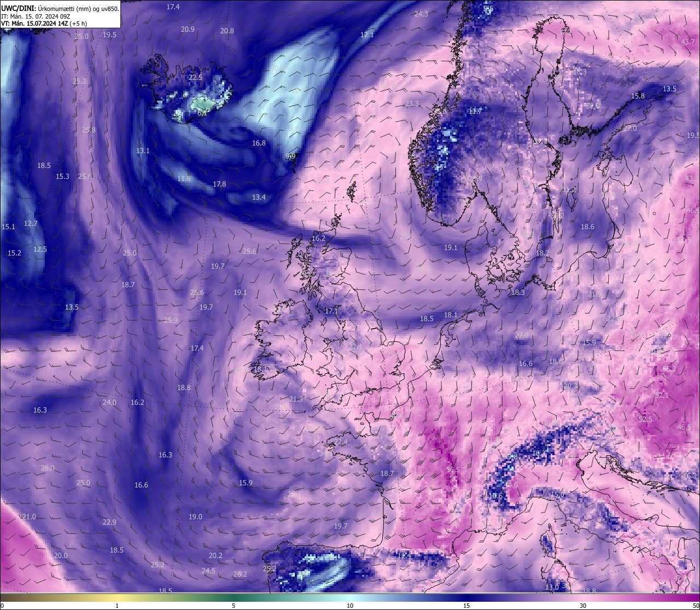Click the 26.2 value near Spain

(240, 574)
